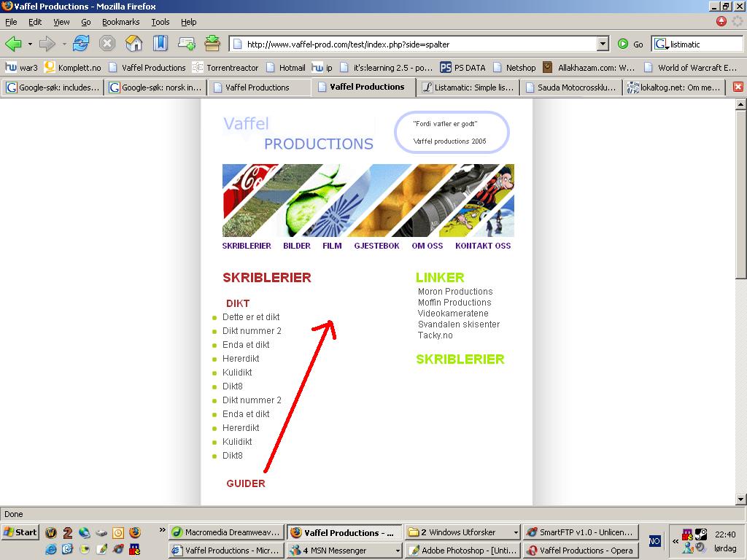Expand hidden tray icons with chevron

pyautogui.click(x=675, y=541)
